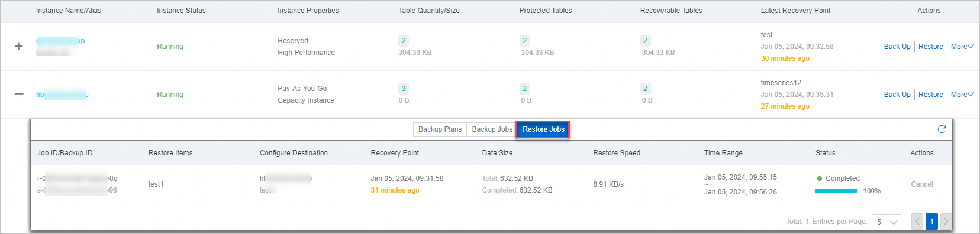Select page 1 in pagination
980x234 pixels.
(x=931, y=222)
